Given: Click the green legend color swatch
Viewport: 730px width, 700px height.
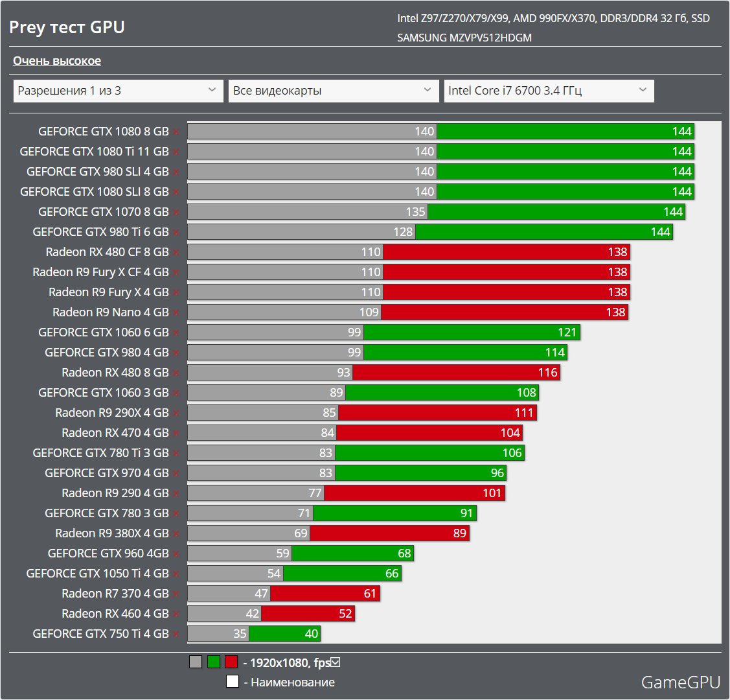Looking at the screenshot, I should (x=214, y=662).
